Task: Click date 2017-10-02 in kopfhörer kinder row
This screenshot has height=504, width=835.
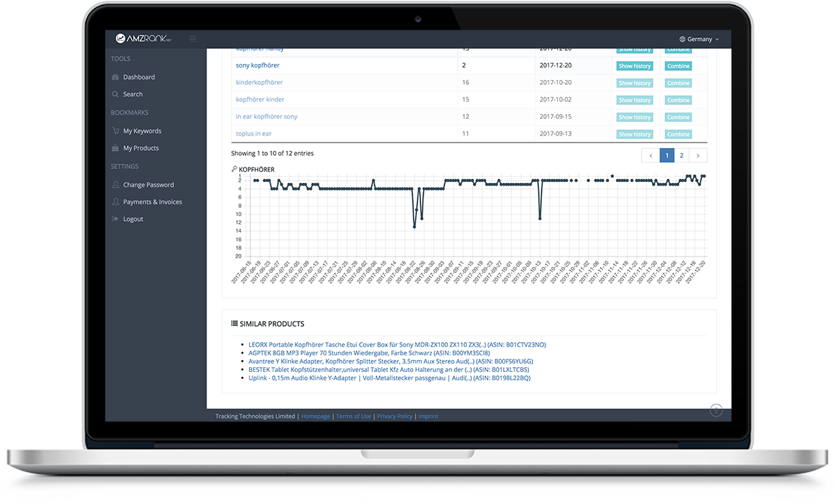Action: point(555,99)
